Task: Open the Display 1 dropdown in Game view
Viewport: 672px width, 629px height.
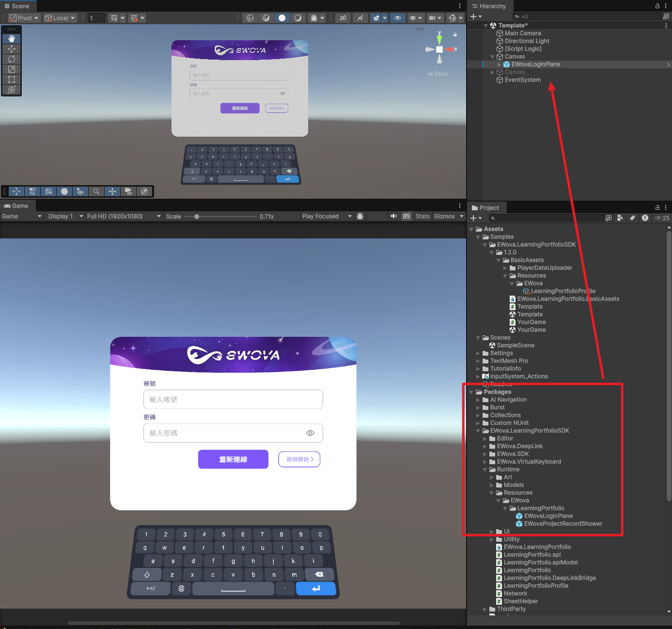Action: 65,216
